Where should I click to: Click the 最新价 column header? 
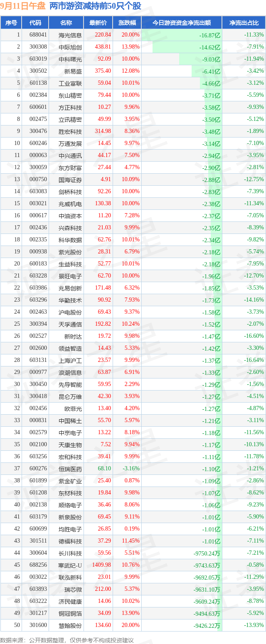pyautogui.click(x=98, y=23)
